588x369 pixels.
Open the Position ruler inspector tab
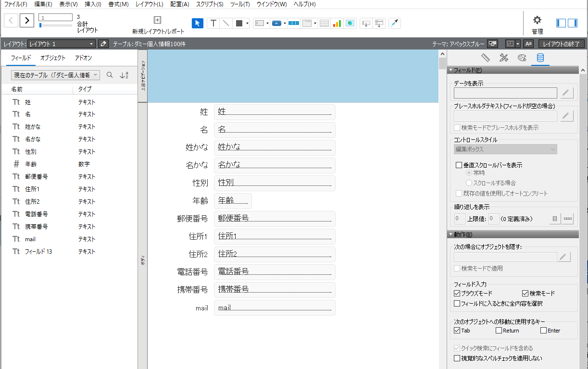486,58
